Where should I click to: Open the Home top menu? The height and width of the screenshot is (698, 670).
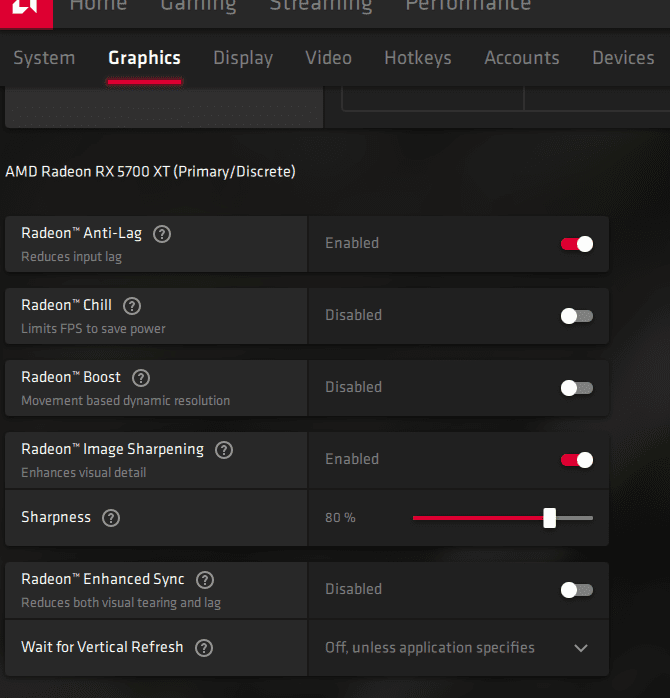pyautogui.click(x=98, y=6)
